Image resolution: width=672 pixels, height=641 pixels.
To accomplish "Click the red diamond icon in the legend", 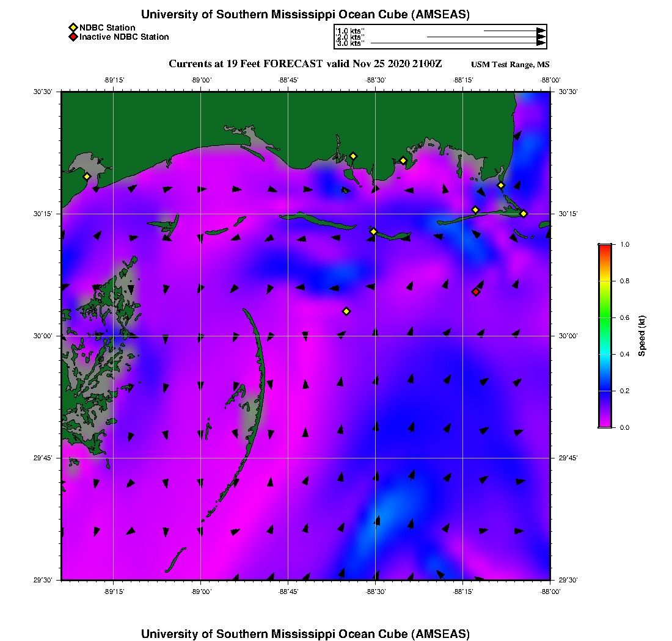I will click(x=73, y=37).
